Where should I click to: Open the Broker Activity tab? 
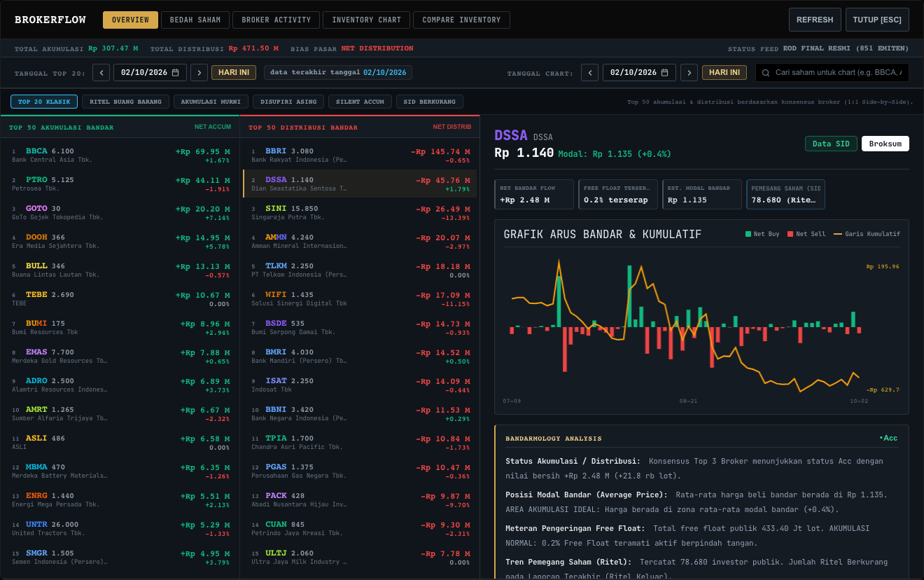(276, 20)
